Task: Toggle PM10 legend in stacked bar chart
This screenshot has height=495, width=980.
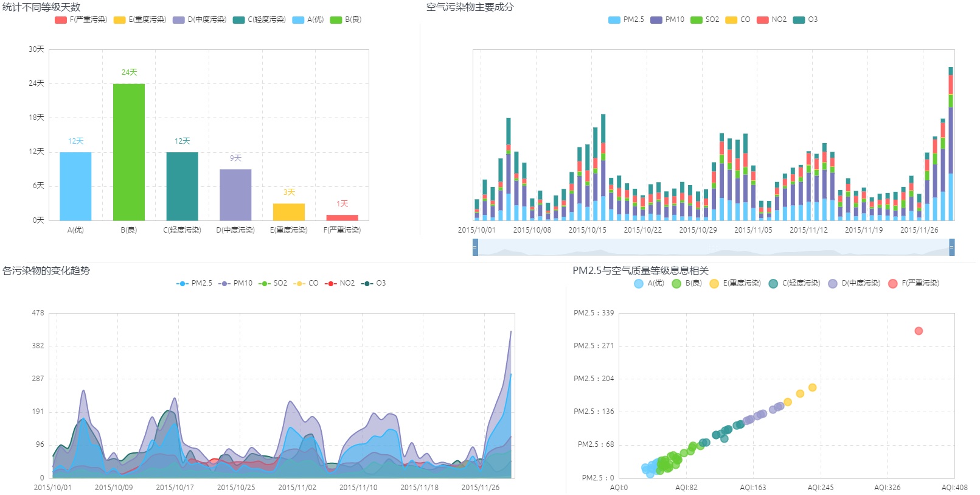Action: point(667,19)
